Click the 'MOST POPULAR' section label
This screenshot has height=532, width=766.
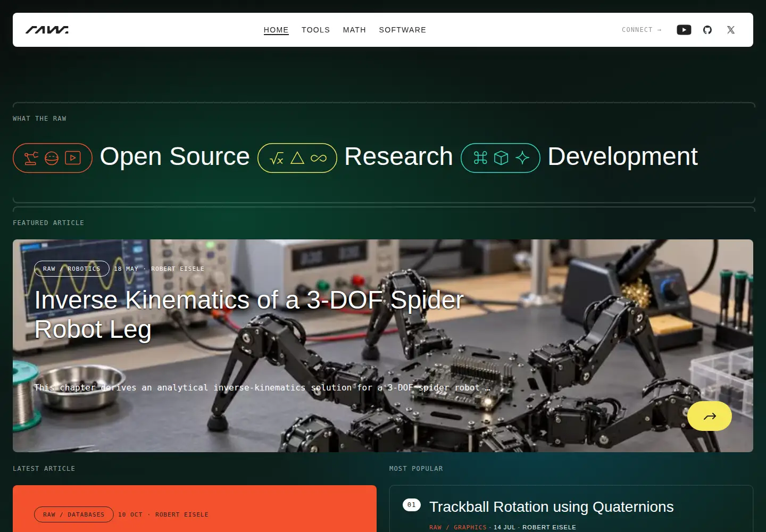click(x=416, y=469)
